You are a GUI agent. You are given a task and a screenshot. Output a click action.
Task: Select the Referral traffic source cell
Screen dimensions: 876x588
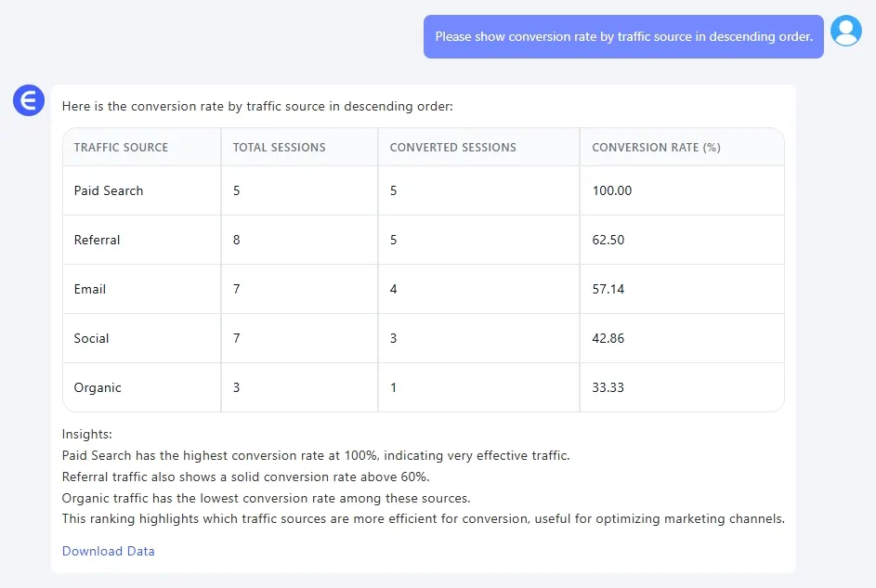(x=98, y=240)
